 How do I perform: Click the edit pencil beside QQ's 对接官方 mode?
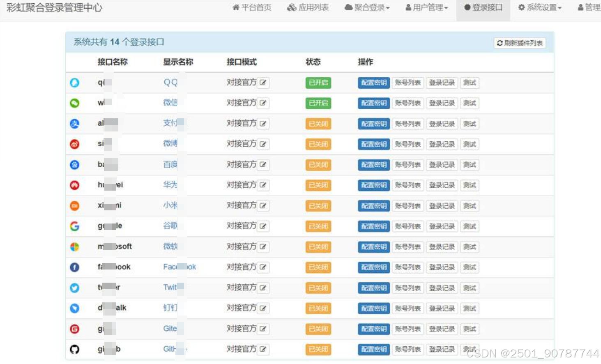coord(263,83)
